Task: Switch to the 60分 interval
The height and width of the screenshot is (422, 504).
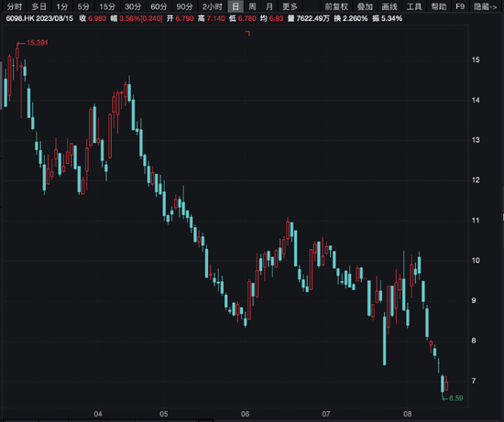Action: click(x=159, y=6)
